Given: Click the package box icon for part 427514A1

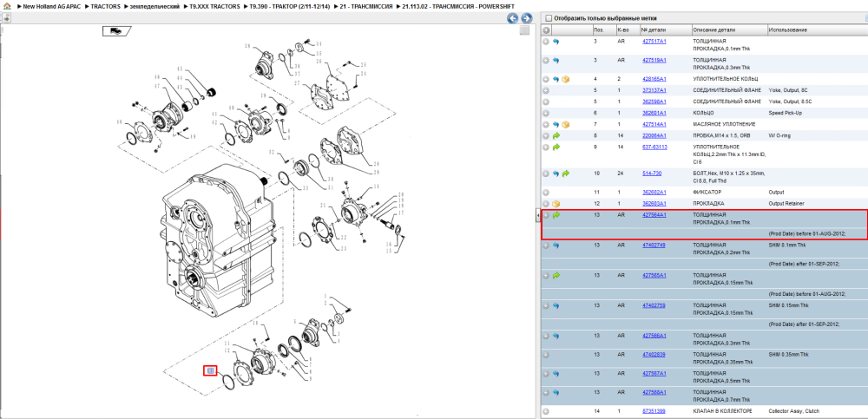Looking at the screenshot, I should point(565,125).
